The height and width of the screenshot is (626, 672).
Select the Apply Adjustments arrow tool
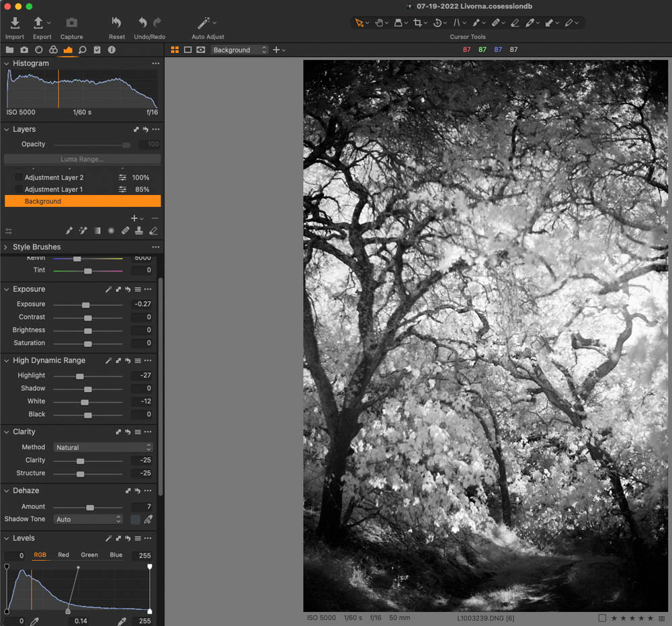pos(550,23)
